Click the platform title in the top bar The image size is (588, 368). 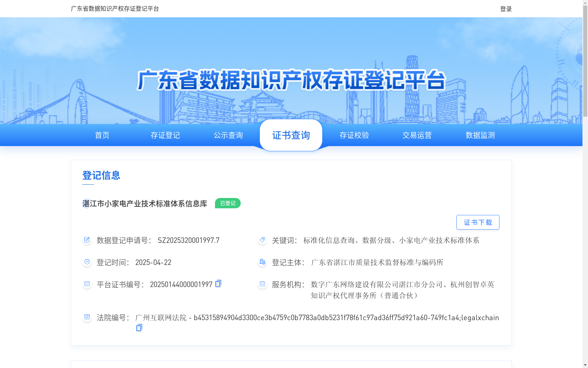[115, 8]
